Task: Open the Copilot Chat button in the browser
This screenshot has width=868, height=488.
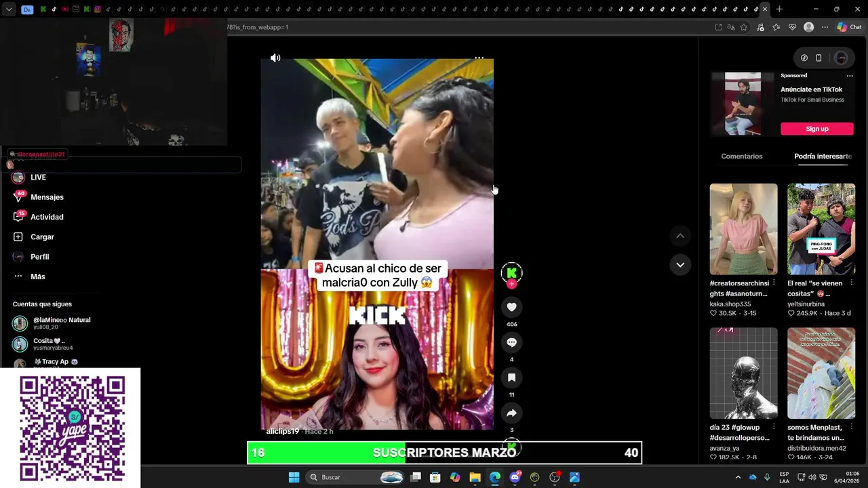Action: 849,27
